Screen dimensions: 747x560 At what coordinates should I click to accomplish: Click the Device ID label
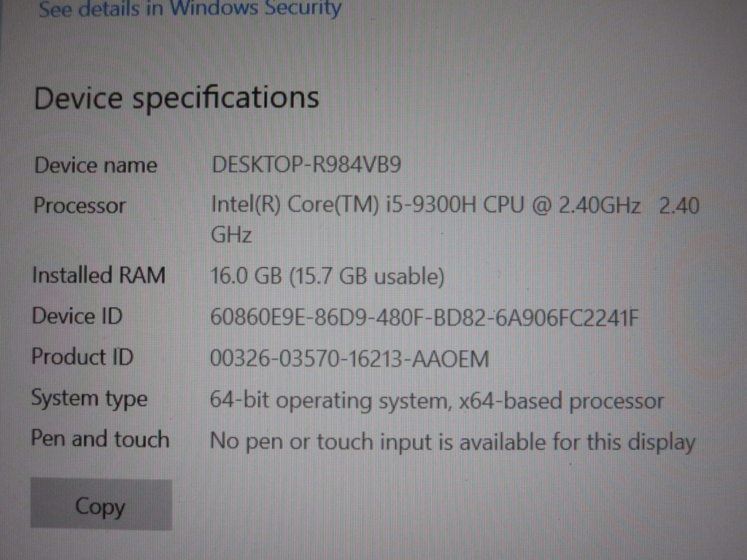77,316
